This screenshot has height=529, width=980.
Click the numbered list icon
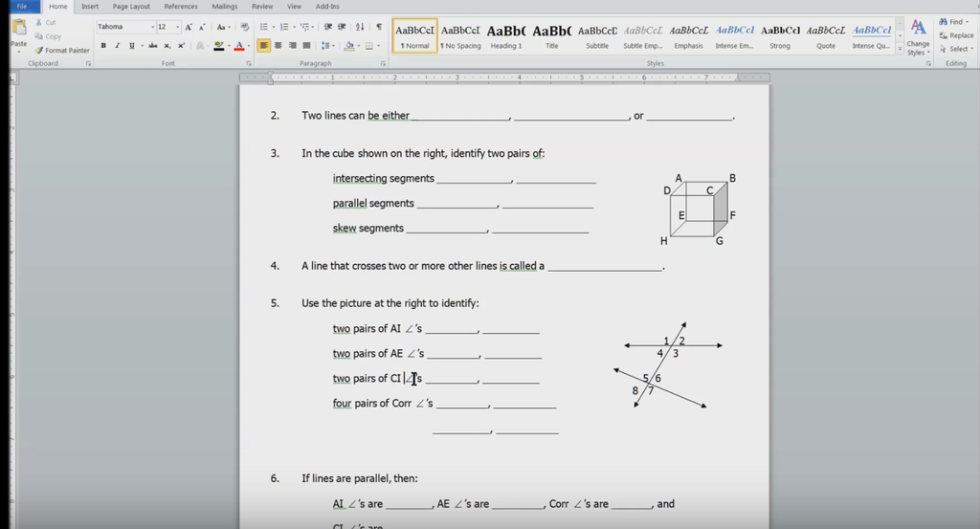[284, 27]
